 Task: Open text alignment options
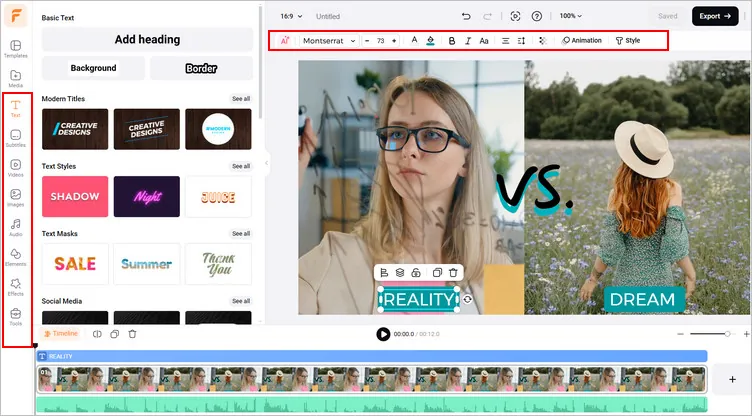click(x=505, y=41)
